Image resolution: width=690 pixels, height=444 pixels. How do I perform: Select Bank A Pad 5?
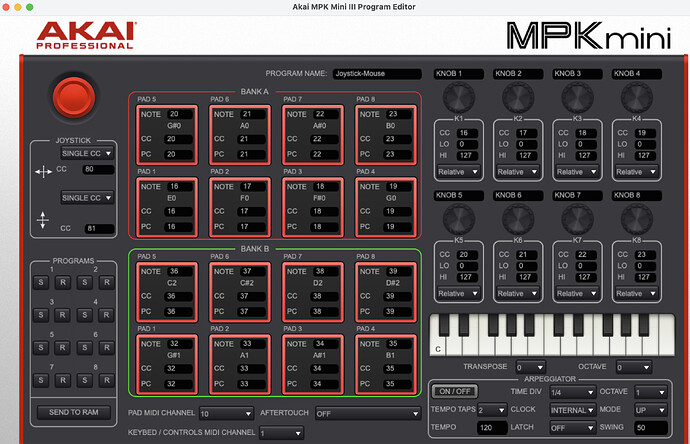pyautogui.click(x=163, y=135)
